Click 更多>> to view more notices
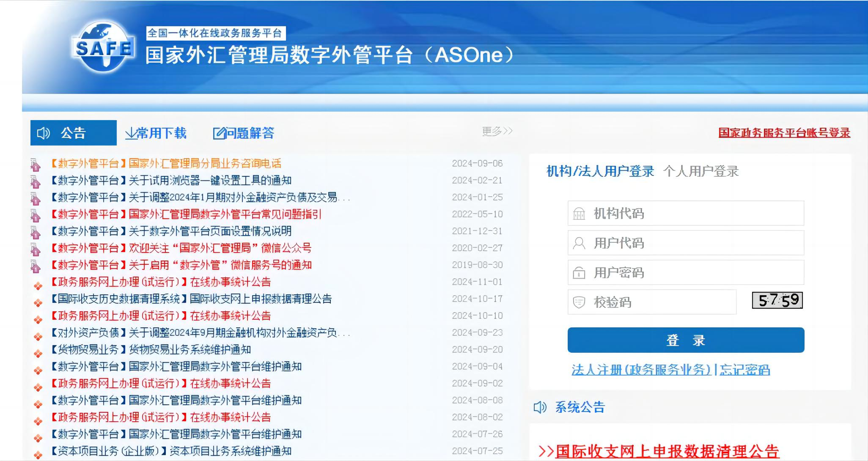The width and height of the screenshot is (868, 461). (497, 131)
